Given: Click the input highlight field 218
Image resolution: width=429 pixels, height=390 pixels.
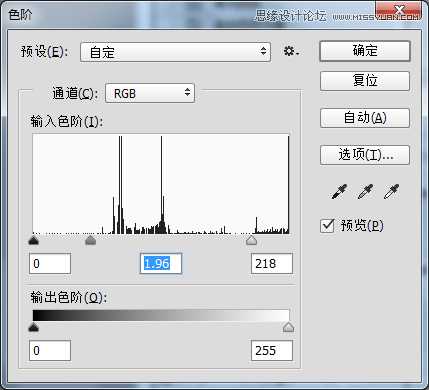Looking at the screenshot, I should tap(272, 263).
